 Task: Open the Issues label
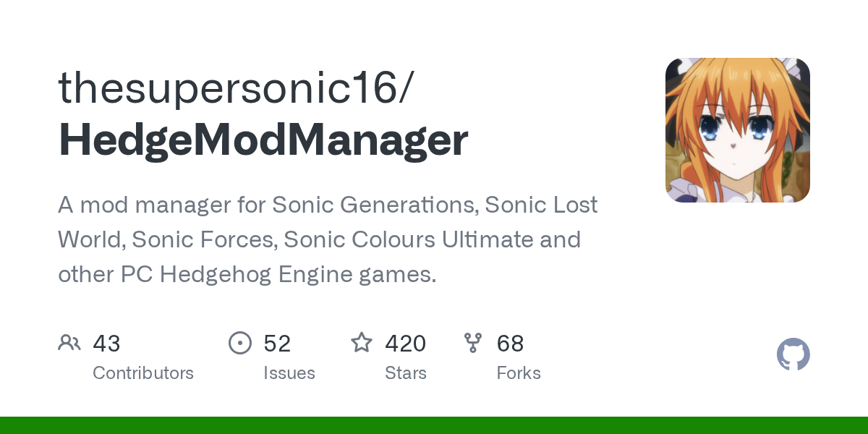click(x=289, y=373)
